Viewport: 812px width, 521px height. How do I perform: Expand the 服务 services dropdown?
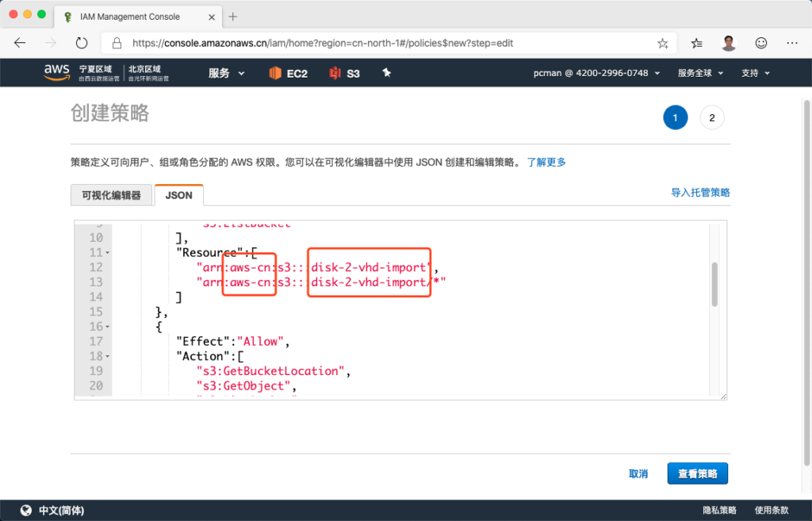pos(226,73)
